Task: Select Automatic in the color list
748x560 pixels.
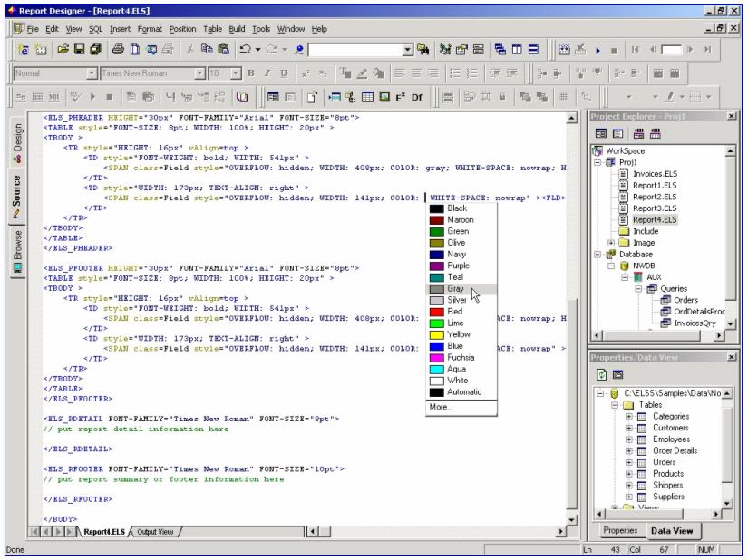Action: coord(461,392)
